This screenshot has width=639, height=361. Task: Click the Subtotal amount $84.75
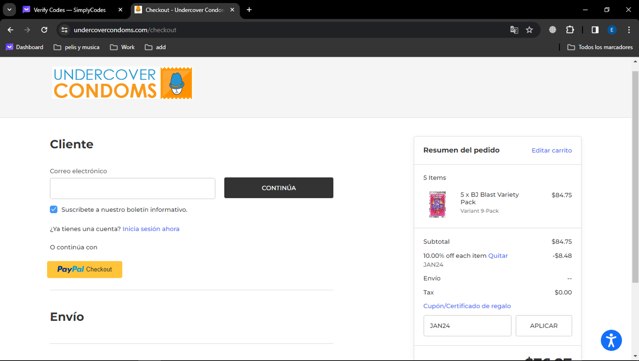(x=562, y=242)
